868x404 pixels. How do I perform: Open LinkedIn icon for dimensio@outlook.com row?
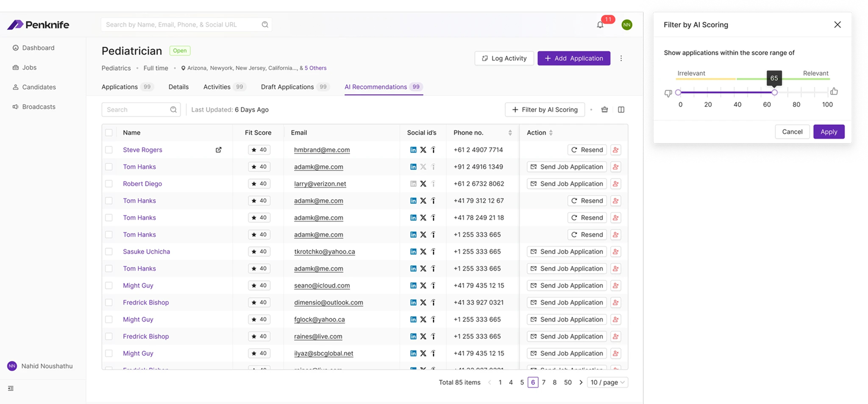(413, 302)
